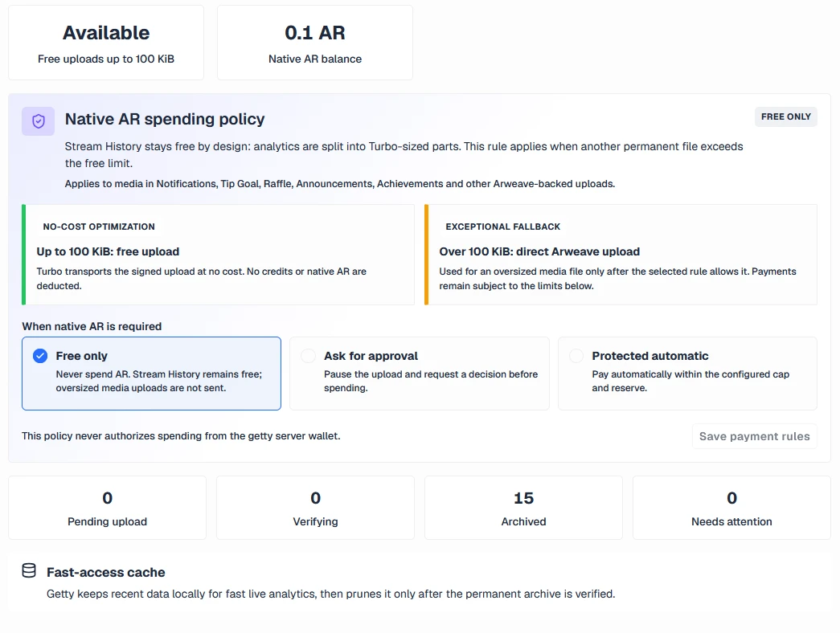Image resolution: width=840 pixels, height=633 pixels.
Task: Click the Save payment rules button
Action: (x=754, y=436)
